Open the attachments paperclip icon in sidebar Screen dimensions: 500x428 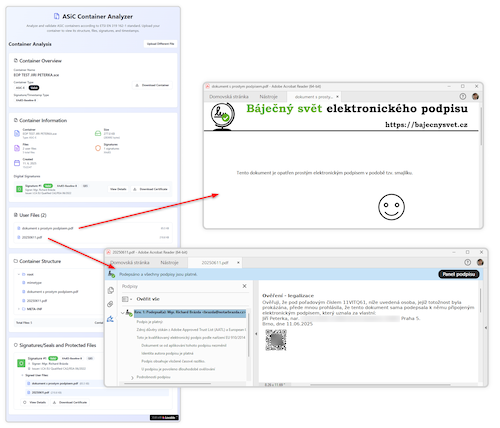pos(110,304)
